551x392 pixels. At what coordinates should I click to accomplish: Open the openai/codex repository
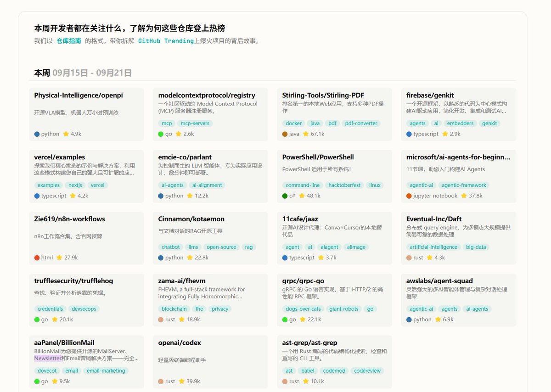(180, 343)
